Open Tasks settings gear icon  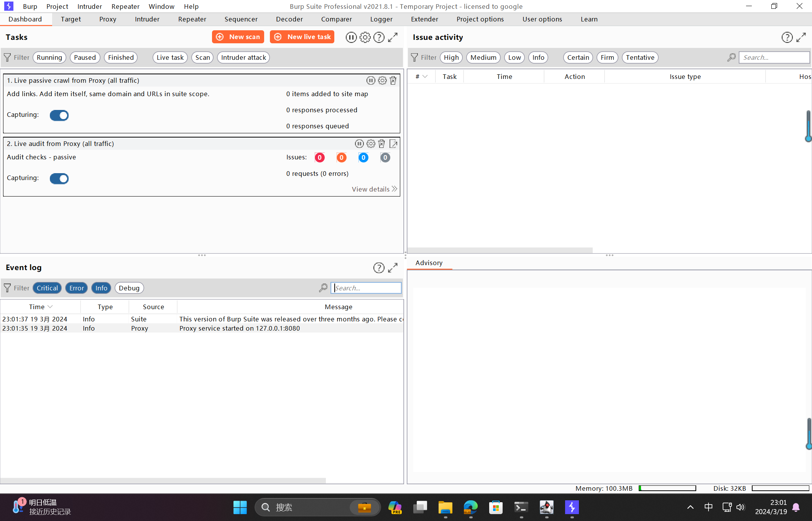point(365,37)
